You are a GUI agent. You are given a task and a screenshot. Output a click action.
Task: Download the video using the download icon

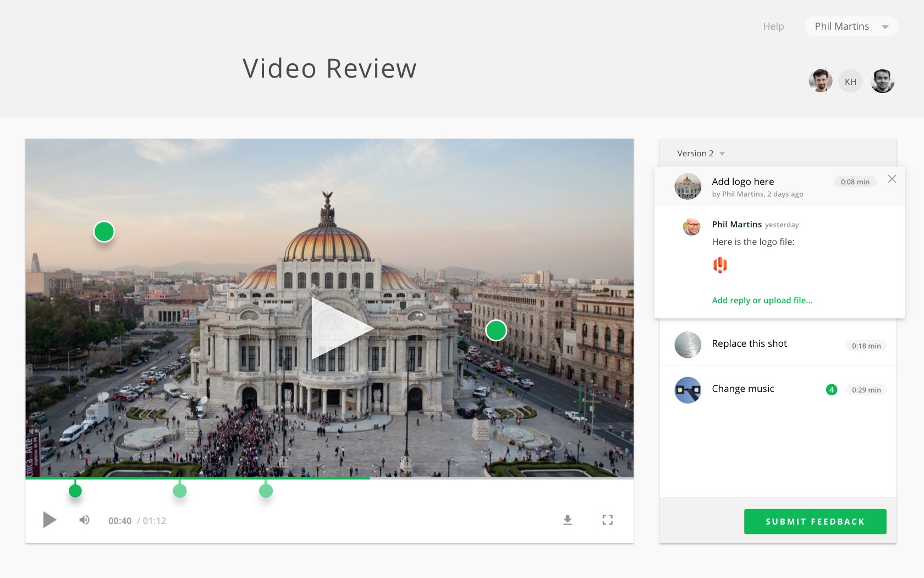tap(568, 520)
